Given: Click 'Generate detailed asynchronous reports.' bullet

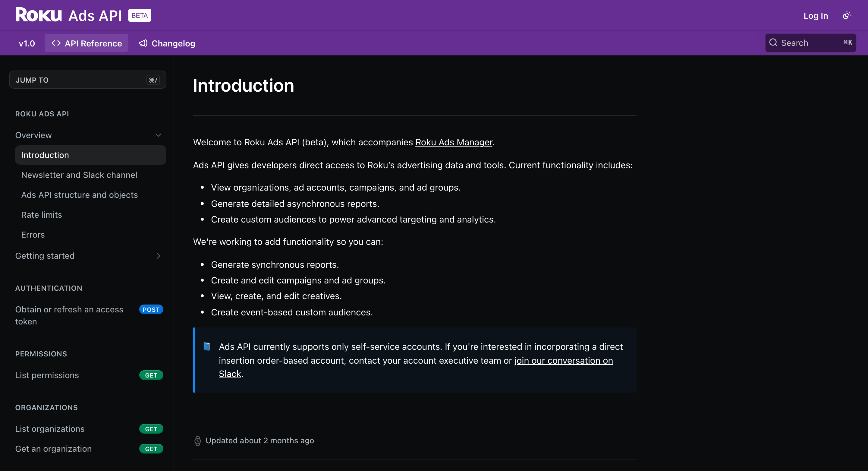Looking at the screenshot, I should click(295, 204).
